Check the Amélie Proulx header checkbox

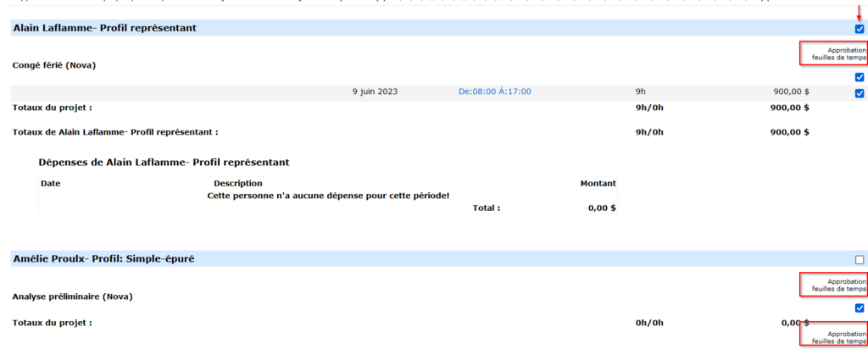pyautogui.click(x=860, y=259)
